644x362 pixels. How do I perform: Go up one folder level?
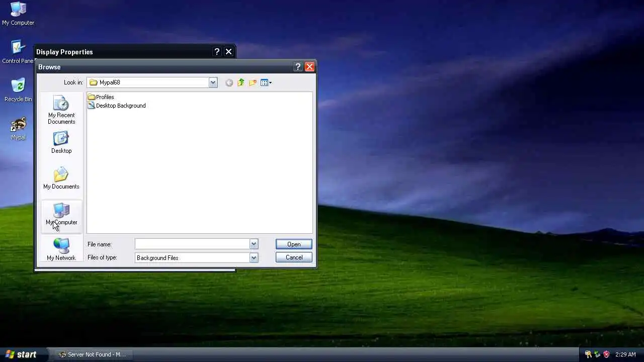pos(240,82)
